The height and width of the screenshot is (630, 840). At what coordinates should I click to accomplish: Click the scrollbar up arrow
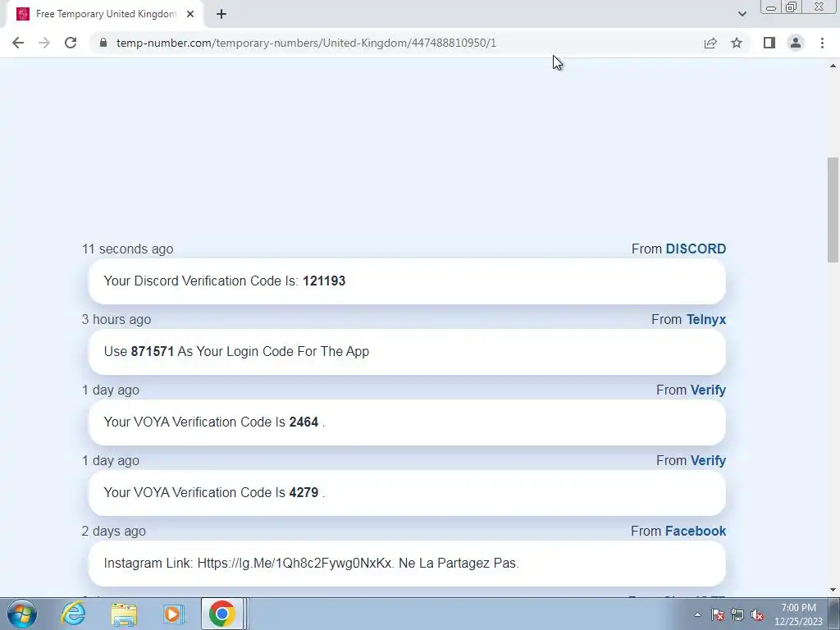833,66
